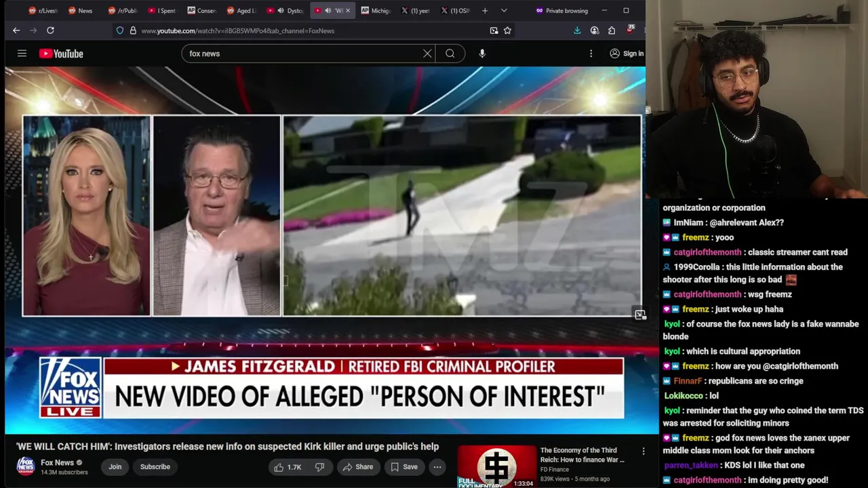
Task: Open picture-in-picture icon in address bar
Action: 494,30
